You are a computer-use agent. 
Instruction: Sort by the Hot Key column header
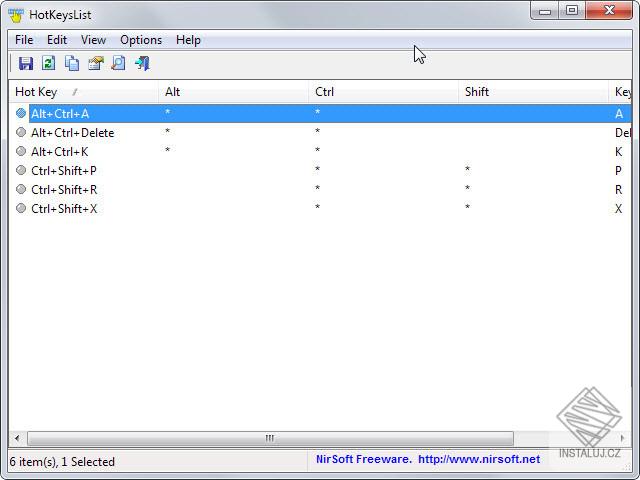(84, 92)
